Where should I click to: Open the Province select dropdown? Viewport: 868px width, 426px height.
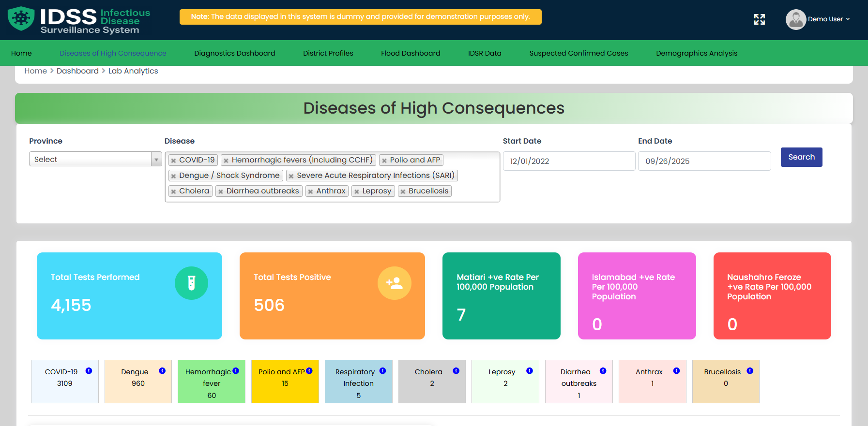click(95, 159)
